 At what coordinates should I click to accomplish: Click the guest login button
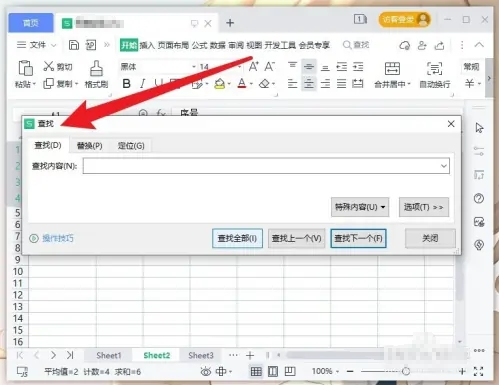click(404, 20)
